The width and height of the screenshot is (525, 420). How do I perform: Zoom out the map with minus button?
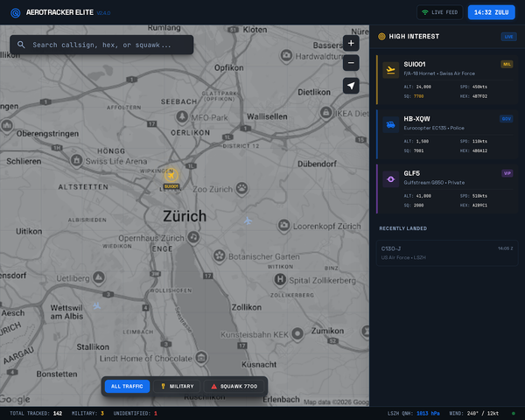(351, 63)
